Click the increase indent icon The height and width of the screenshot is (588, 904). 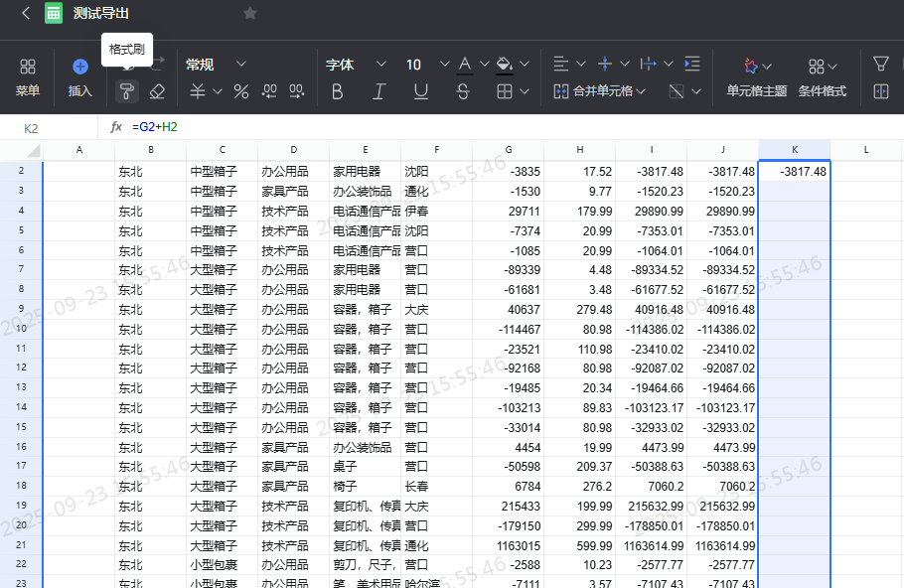point(692,64)
